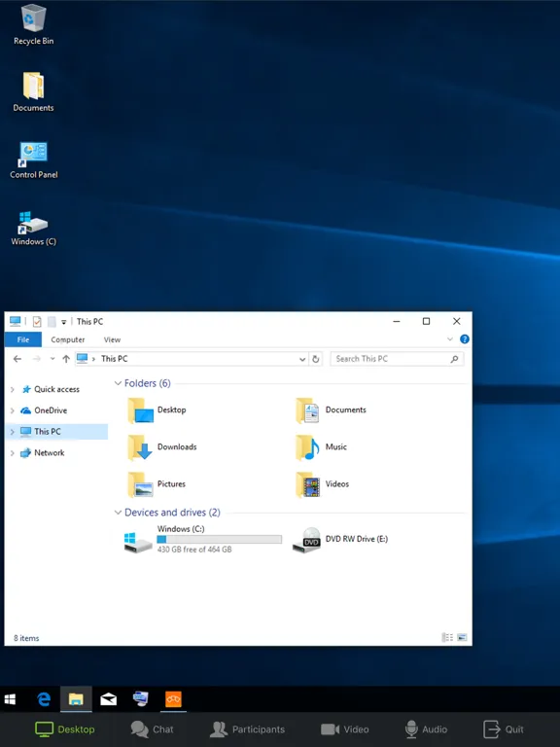Select the Downloads folder
The width and height of the screenshot is (560, 747).
point(162,447)
